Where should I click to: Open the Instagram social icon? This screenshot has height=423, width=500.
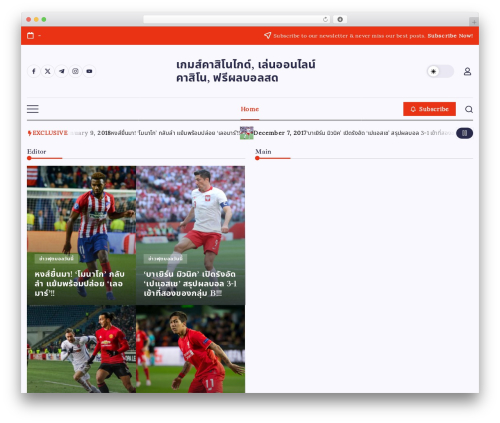pos(75,71)
